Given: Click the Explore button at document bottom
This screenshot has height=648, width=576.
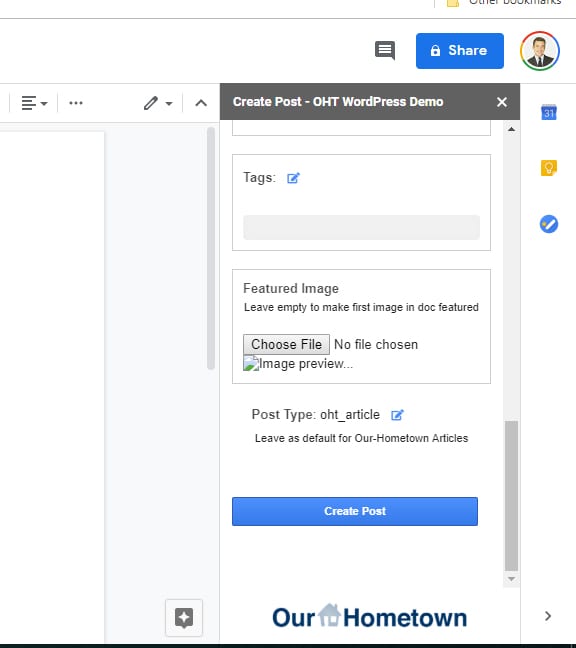Looking at the screenshot, I should 184,617.
